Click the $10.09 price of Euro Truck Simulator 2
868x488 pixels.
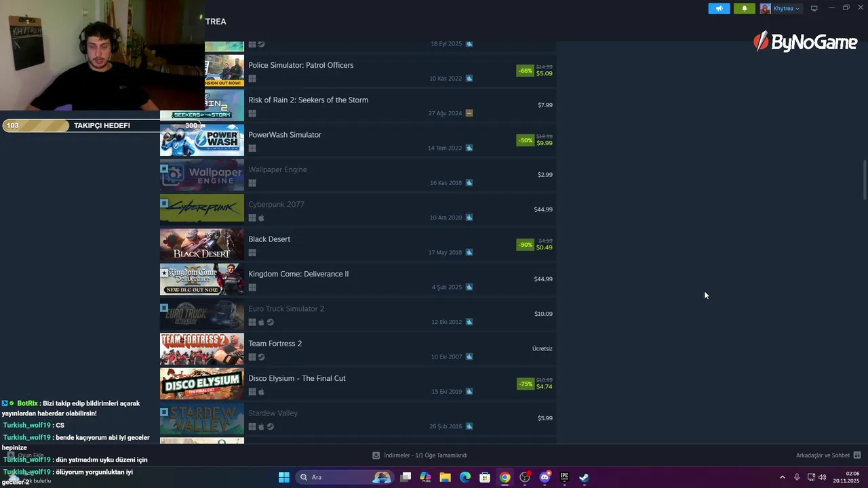tap(543, 314)
